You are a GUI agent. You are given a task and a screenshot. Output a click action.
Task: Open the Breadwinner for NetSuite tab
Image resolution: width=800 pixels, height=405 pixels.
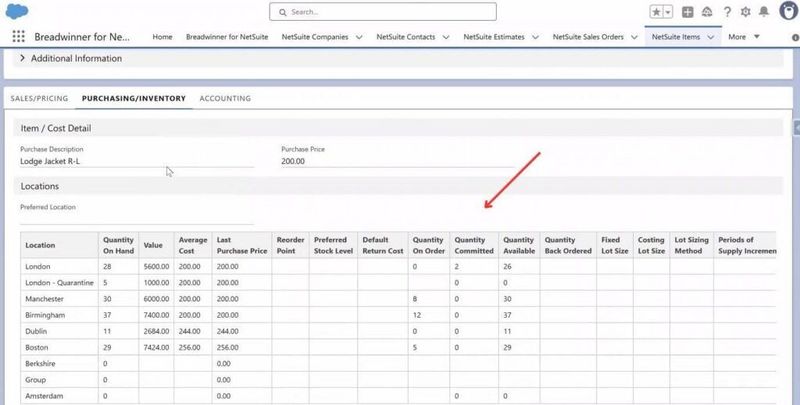(227, 37)
